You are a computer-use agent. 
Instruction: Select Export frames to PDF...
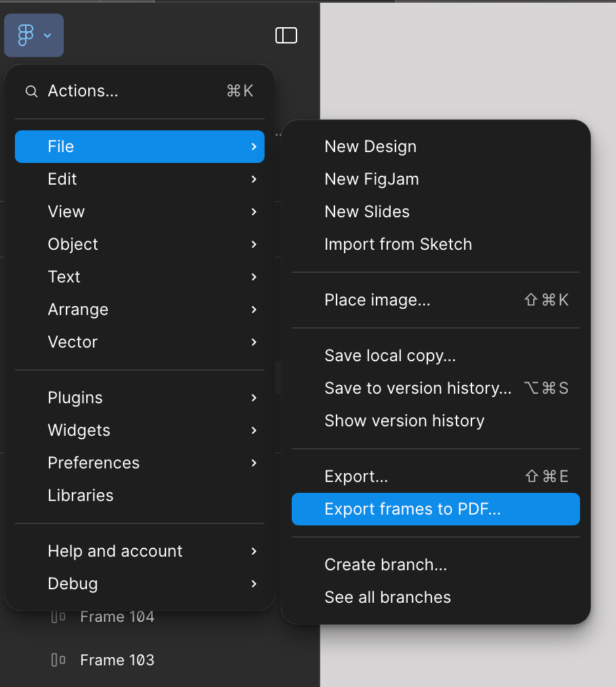point(436,509)
